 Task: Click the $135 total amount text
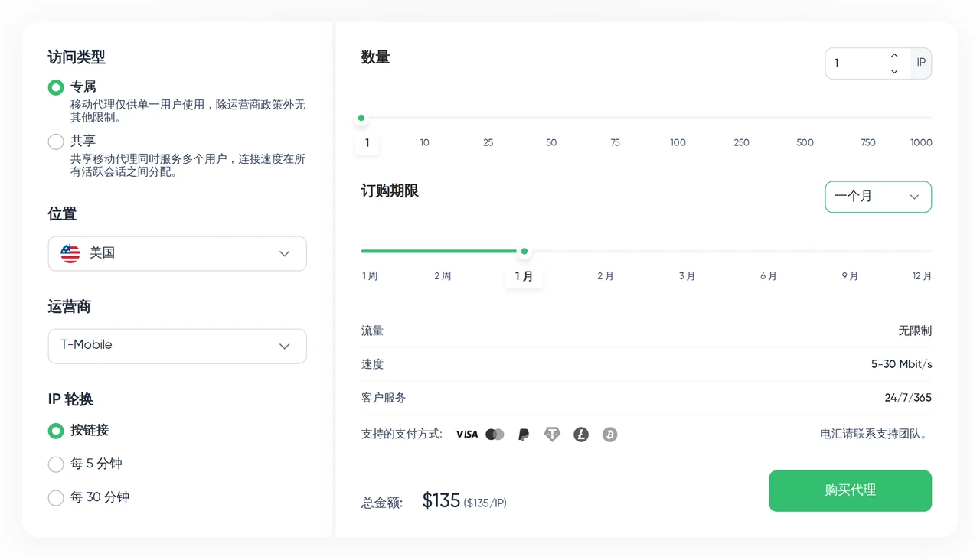pos(441,501)
